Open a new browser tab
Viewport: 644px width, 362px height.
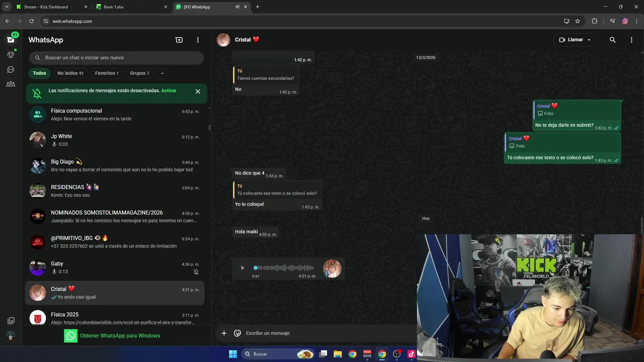coord(258,7)
